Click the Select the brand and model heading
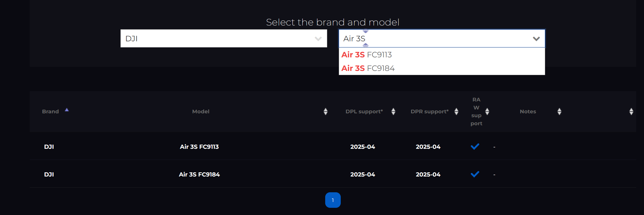Screen dimensions: 644x215 coord(333,22)
